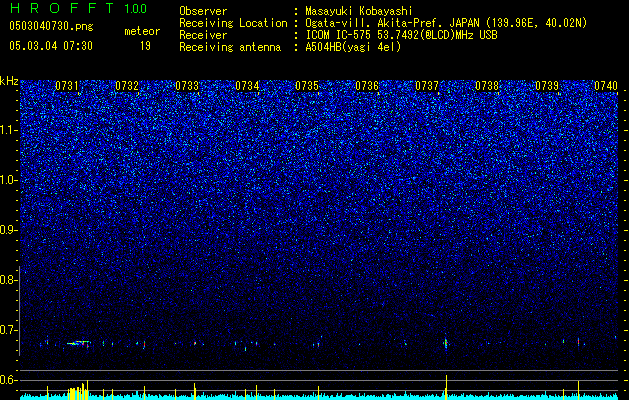
Task: Click the 0.6 kHz axis label
Action: coord(8,380)
